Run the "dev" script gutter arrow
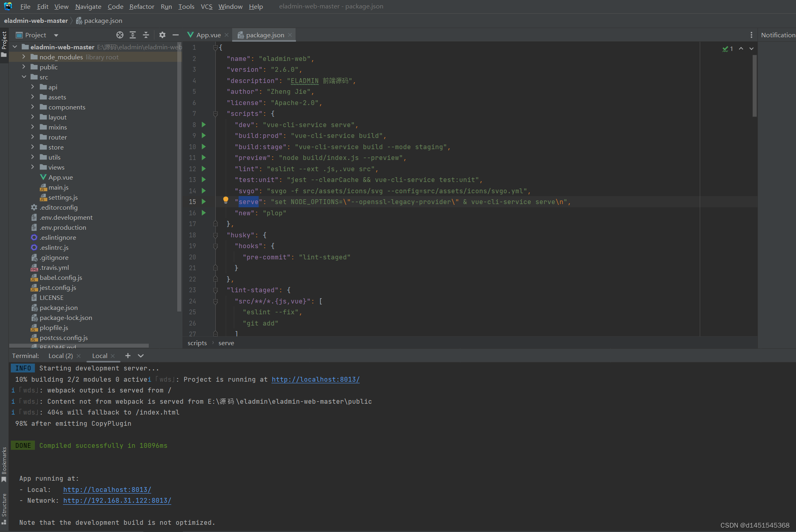The image size is (796, 532). [204, 125]
